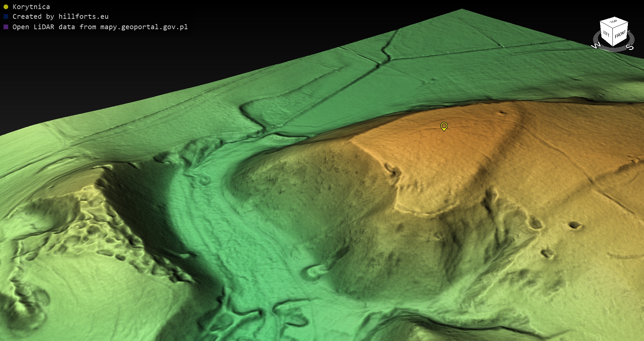Viewport: 644px width, 341px height.
Task: Click cube corner where all three faces meet
Action: [x=613, y=28]
